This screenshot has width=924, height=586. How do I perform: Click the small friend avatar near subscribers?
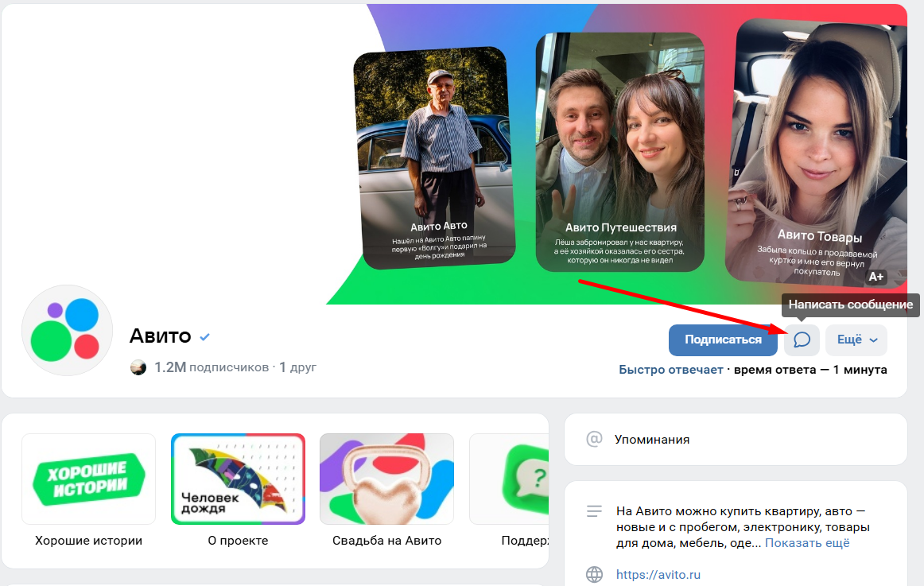(x=138, y=367)
